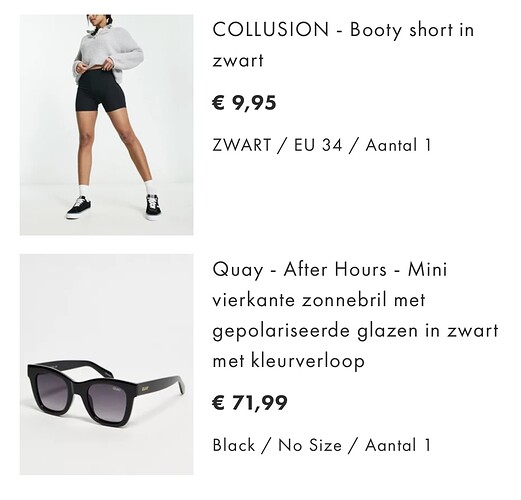
Task: Open the COLLUSION booty short product image
Action: click(106, 125)
